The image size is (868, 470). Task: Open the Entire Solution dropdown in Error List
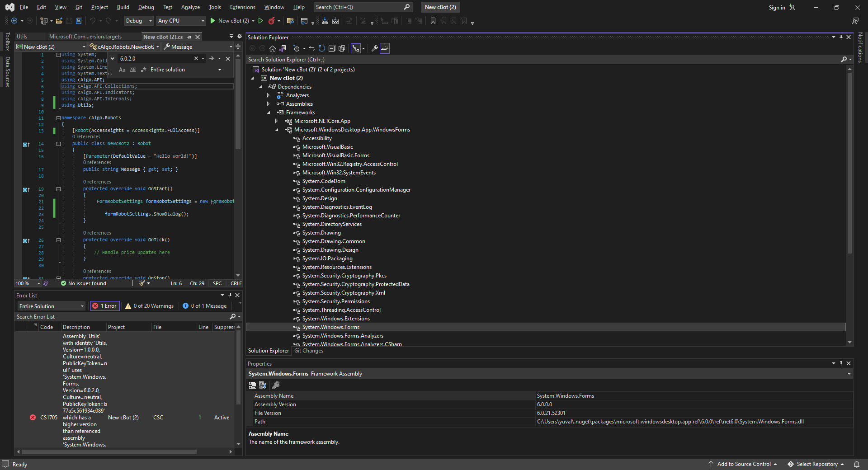pyautogui.click(x=51, y=306)
